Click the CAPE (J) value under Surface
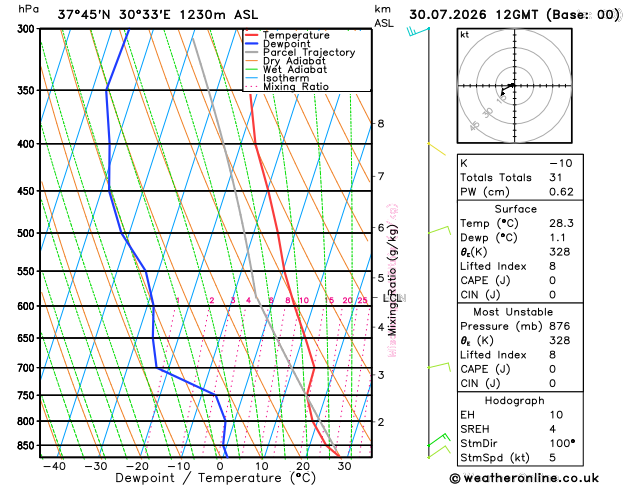629x486 pixels. 552,280
